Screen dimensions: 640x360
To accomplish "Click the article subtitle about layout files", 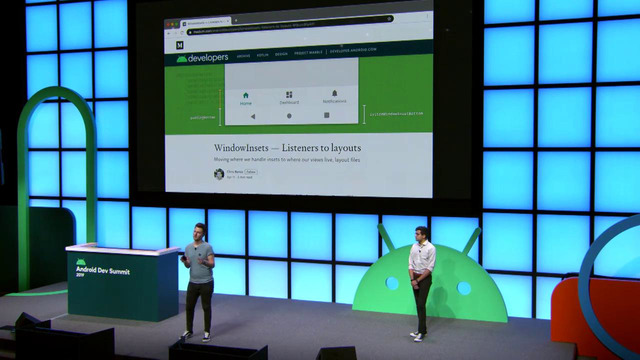I will [287, 160].
